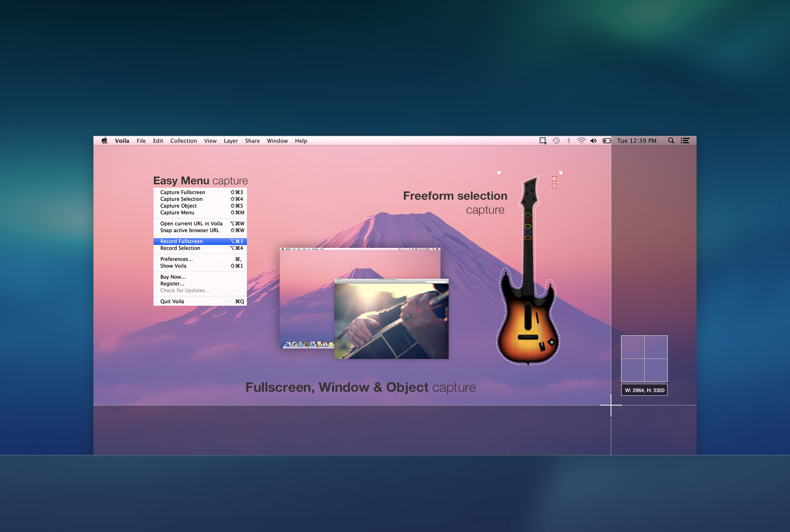
Task: Open the Share menu
Action: pos(252,141)
